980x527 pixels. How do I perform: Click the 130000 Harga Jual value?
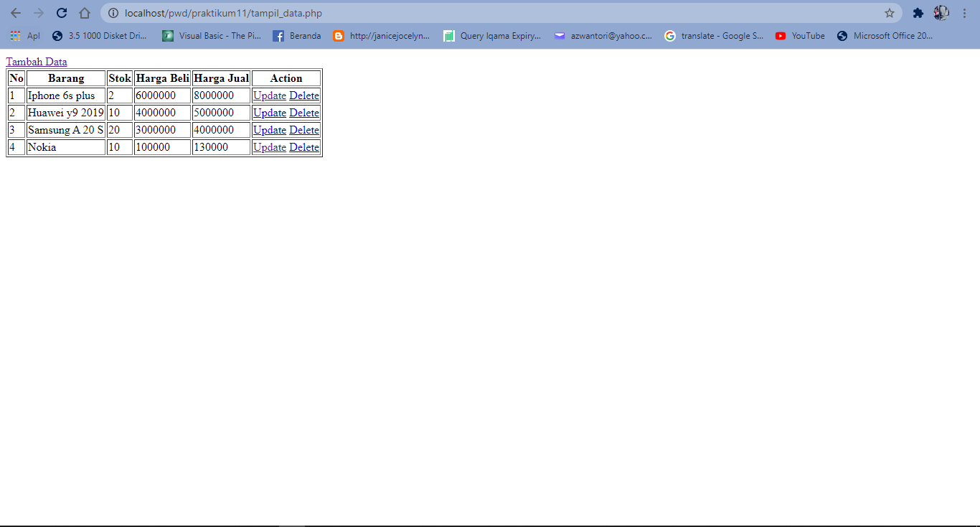(211, 147)
